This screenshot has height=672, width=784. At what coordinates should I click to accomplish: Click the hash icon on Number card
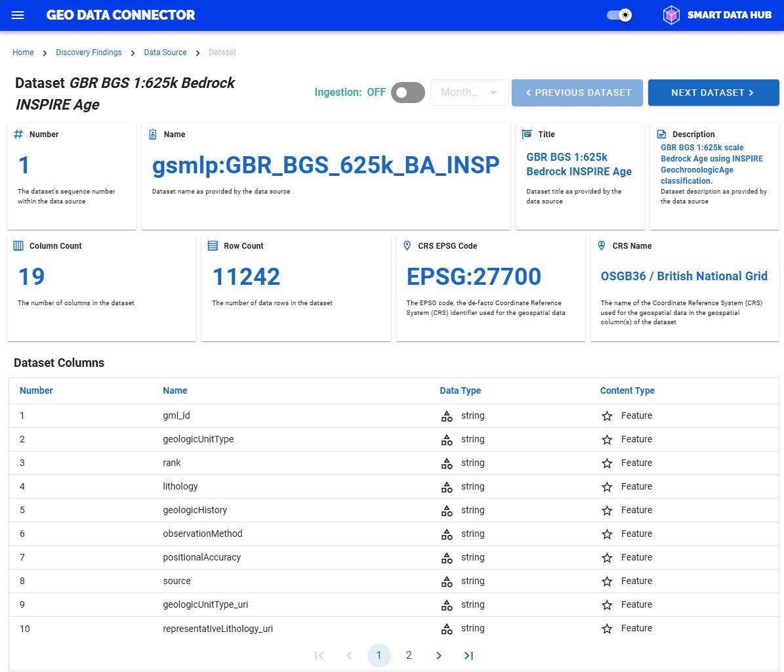click(18, 134)
